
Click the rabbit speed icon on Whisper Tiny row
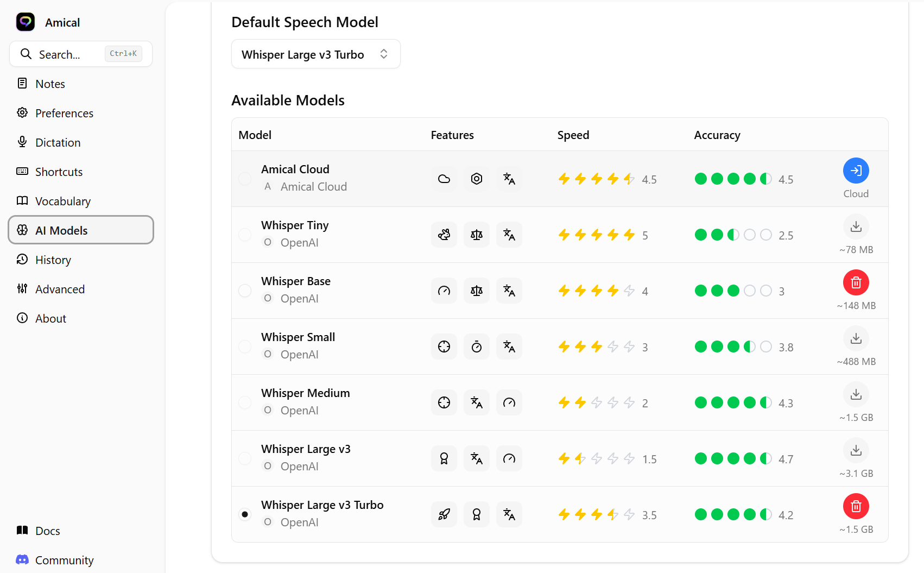(444, 235)
